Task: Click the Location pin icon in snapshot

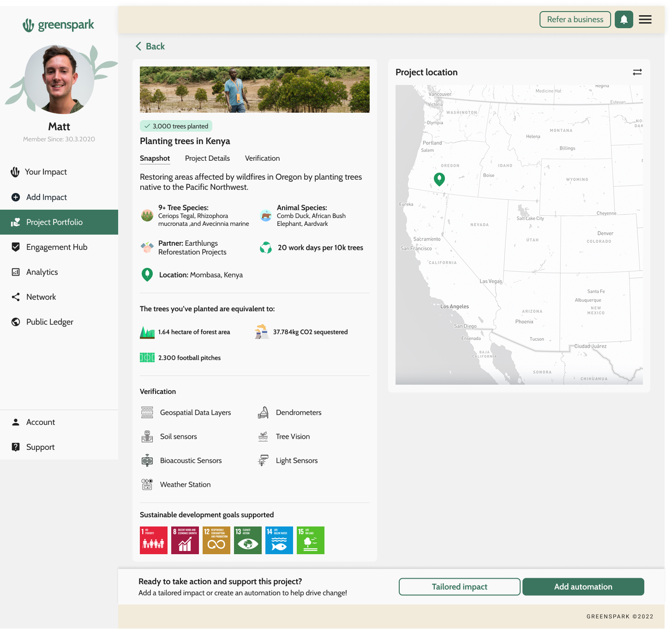Action: pyautogui.click(x=147, y=275)
